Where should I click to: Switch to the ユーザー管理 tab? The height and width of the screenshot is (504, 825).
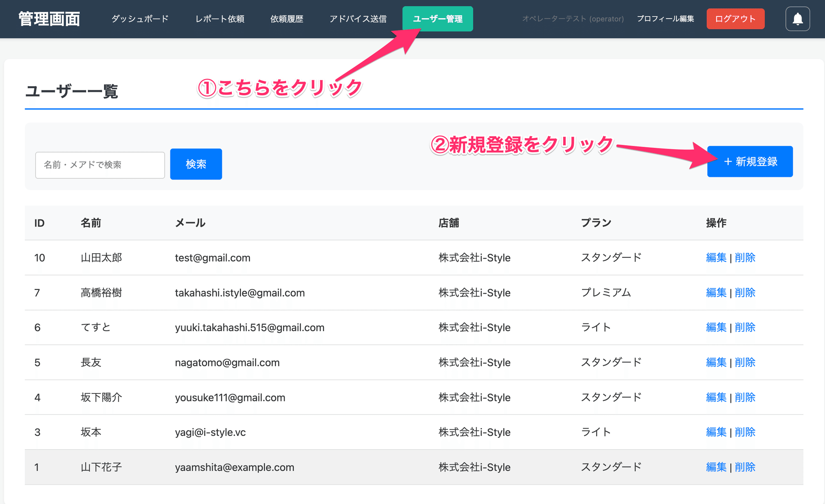[x=438, y=19]
